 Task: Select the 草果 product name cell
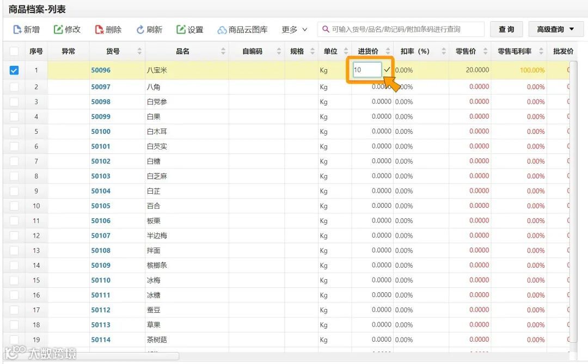tap(187, 325)
